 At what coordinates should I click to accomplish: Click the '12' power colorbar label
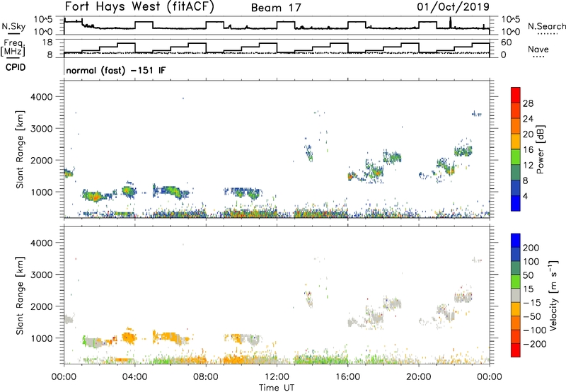pos(528,166)
